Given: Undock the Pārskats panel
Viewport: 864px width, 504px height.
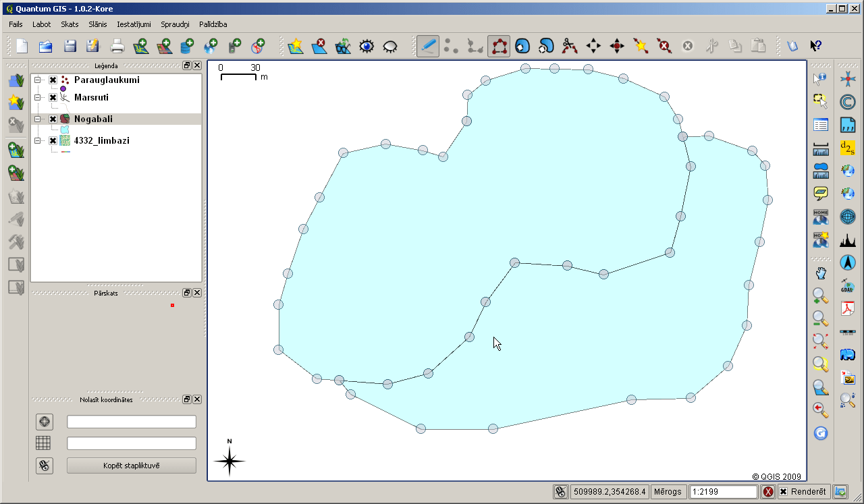Looking at the screenshot, I should coord(187,293).
